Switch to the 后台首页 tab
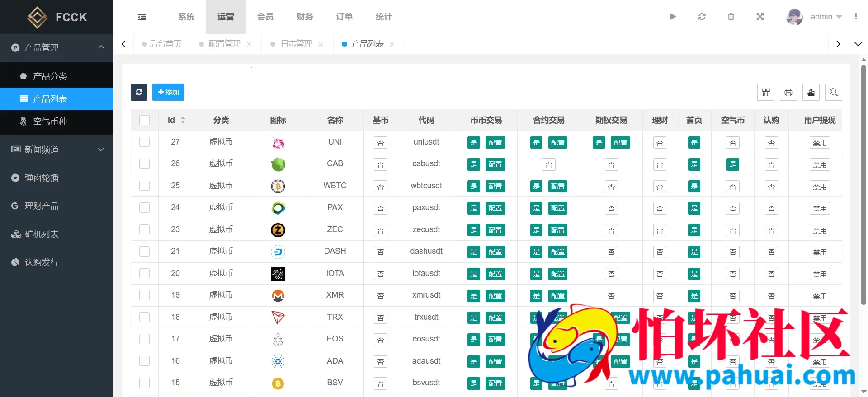This screenshot has width=868, height=397. point(162,44)
